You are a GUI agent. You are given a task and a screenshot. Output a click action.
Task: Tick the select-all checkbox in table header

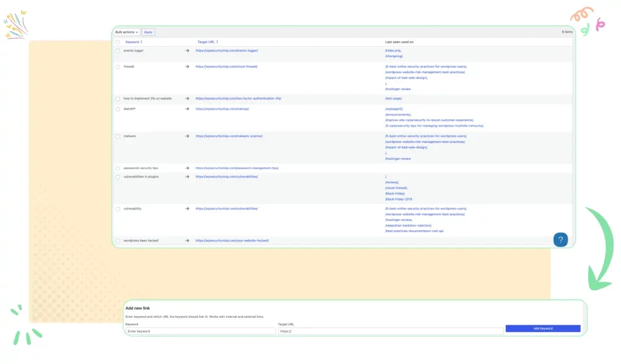click(x=118, y=42)
